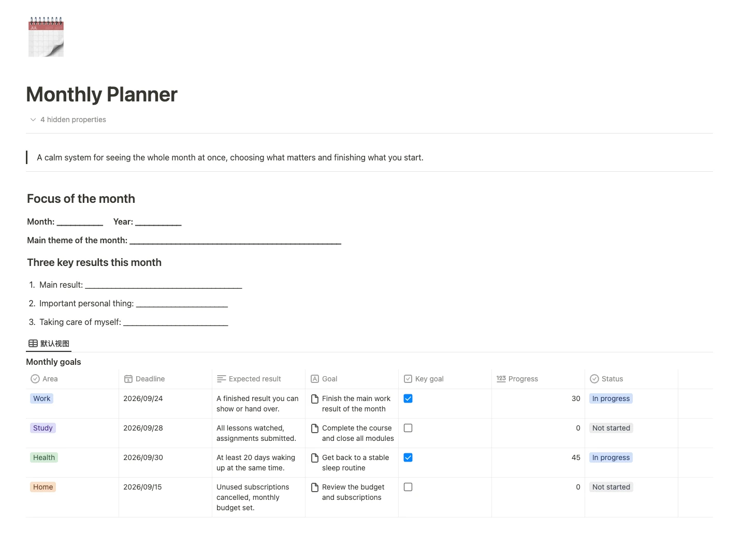Select deadline 2026/09/28 cell
Image resolution: width=756 pixels, height=533 pixels.
click(165, 433)
